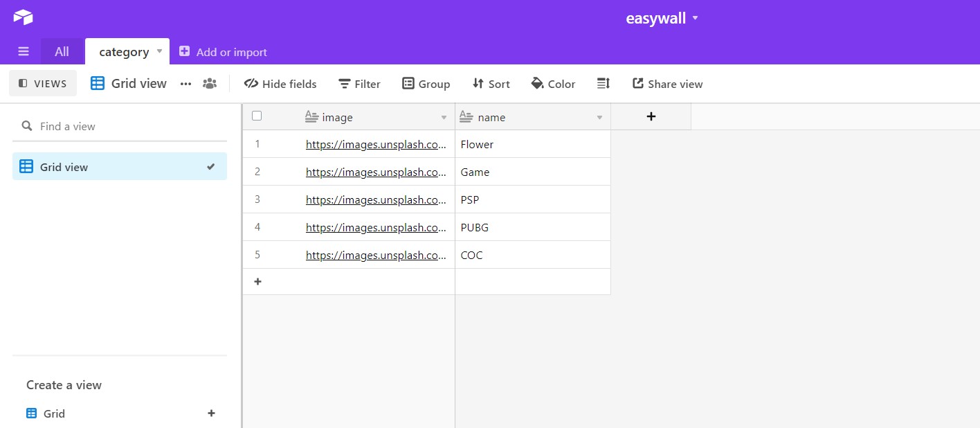Open the hamburger tables menu
The height and width of the screenshot is (428, 980).
coord(24,52)
